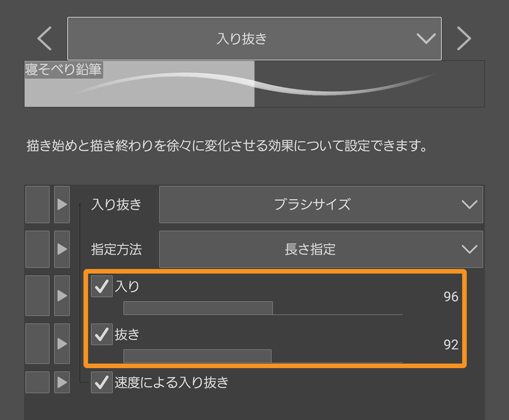Click the 抜き length slider
509x420 pixels.
pos(262,356)
